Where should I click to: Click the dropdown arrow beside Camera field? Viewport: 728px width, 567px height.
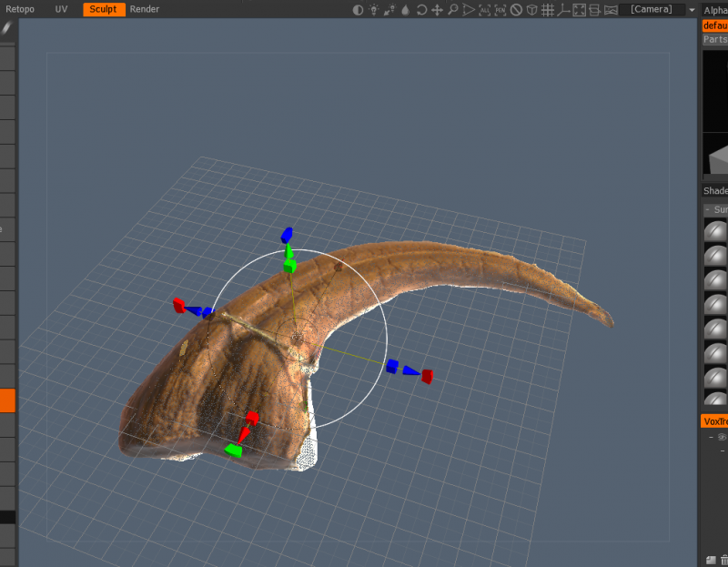pos(691,10)
